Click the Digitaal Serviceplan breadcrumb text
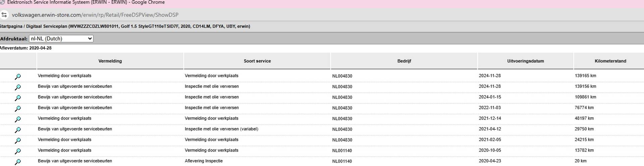 click(47, 26)
